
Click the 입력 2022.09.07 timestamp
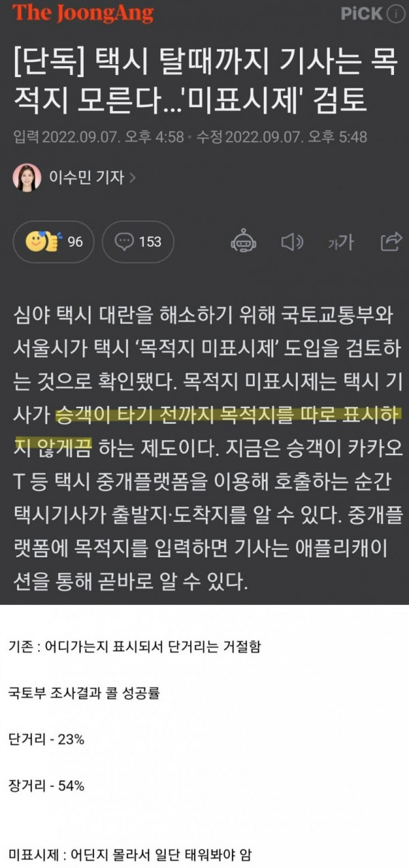point(98,137)
